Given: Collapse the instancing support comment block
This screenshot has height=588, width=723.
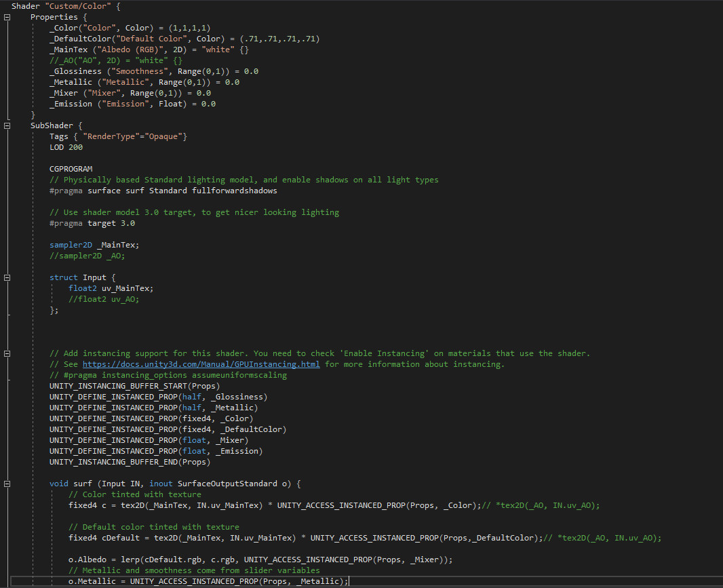Looking at the screenshot, I should pyautogui.click(x=7, y=354).
